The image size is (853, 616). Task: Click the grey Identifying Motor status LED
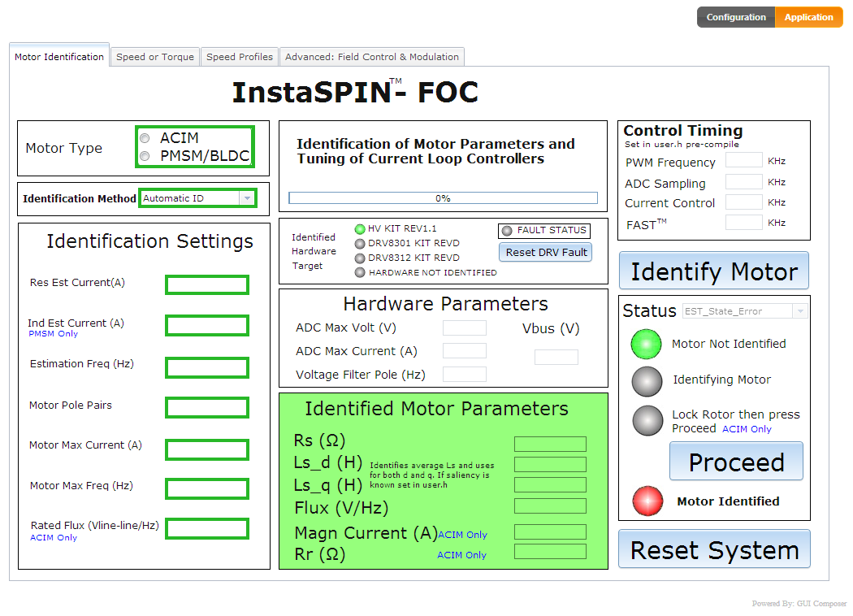[x=647, y=380]
